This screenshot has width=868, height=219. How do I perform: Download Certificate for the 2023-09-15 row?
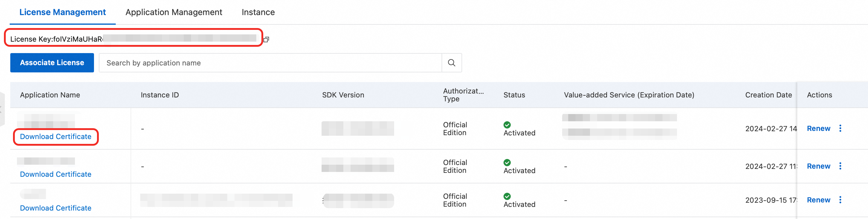click(56, 208)
